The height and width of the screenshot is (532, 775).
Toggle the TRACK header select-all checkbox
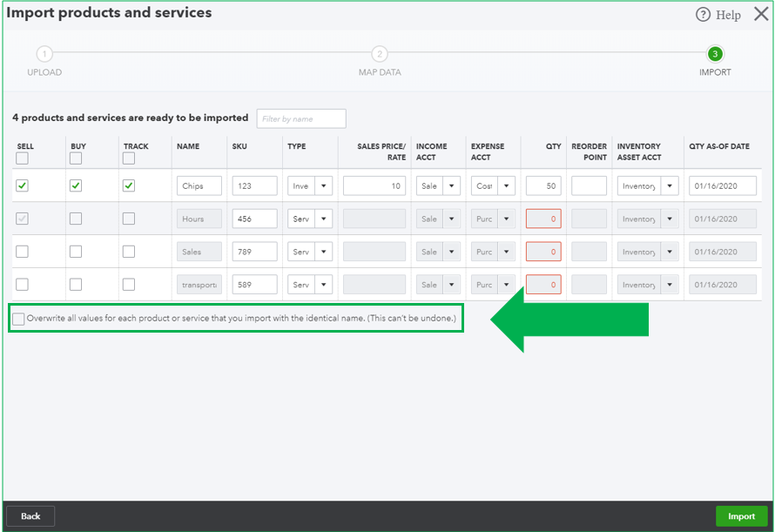[x=129, y=158]
